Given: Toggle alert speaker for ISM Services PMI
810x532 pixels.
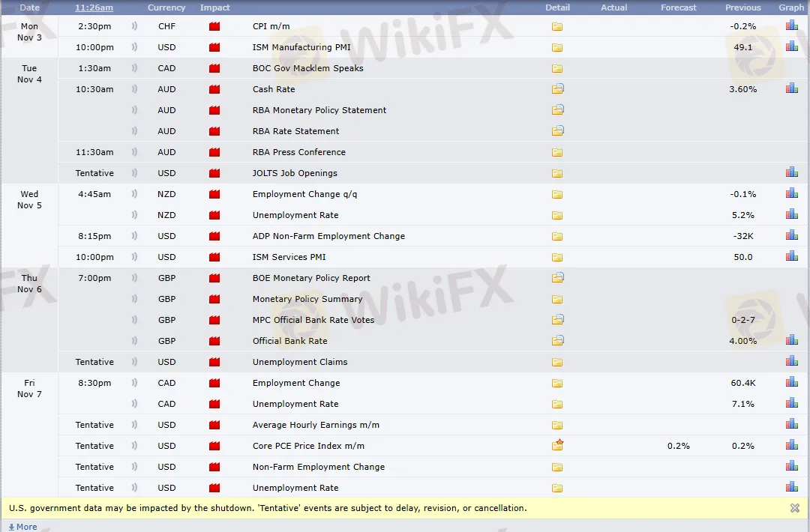Looking at the screenshot, I should 135,257.
